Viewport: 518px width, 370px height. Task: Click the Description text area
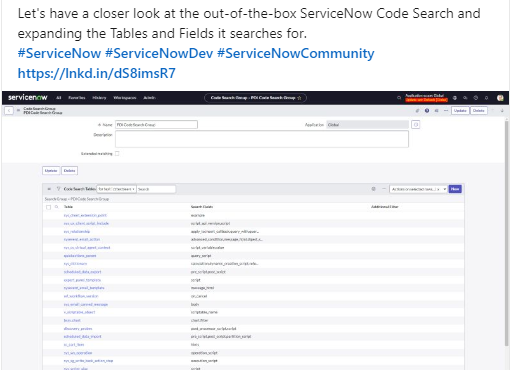pos(262,139)
